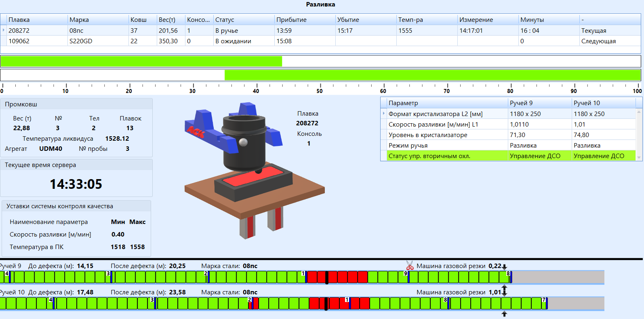Click the red ACK logo on the blue arm
644x319 pixels.
[196, 131]
